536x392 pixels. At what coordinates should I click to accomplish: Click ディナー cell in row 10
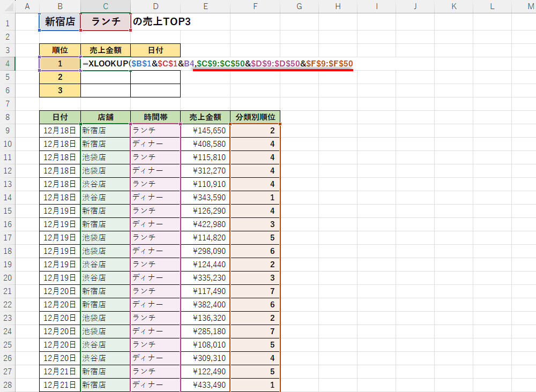click(155, 144)
